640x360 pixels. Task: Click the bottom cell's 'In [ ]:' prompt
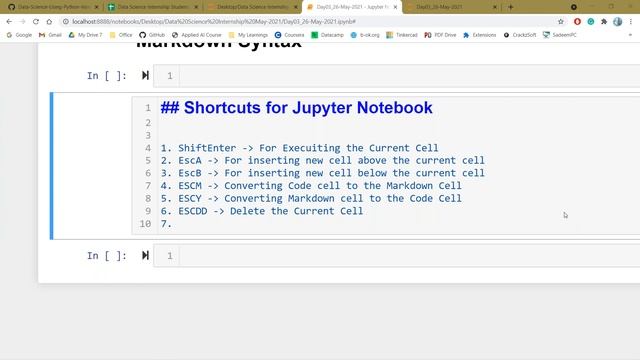coord(107,256)
